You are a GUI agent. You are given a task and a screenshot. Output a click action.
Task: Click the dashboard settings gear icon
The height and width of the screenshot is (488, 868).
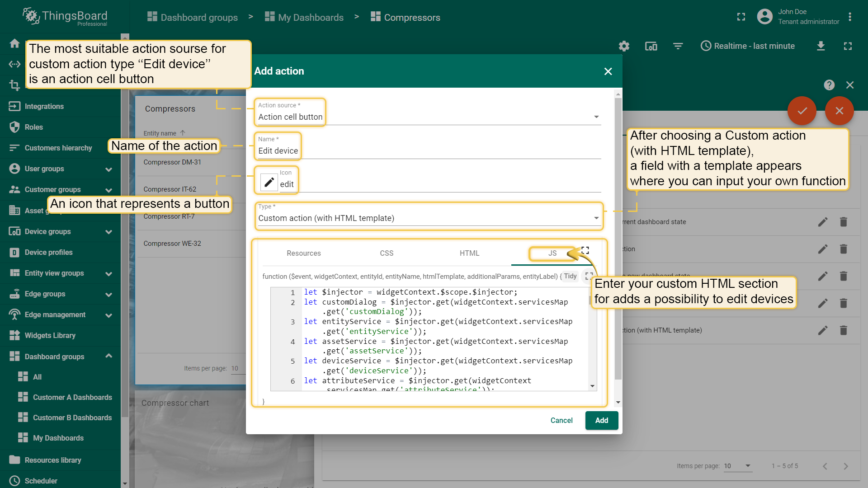(624, 46)
